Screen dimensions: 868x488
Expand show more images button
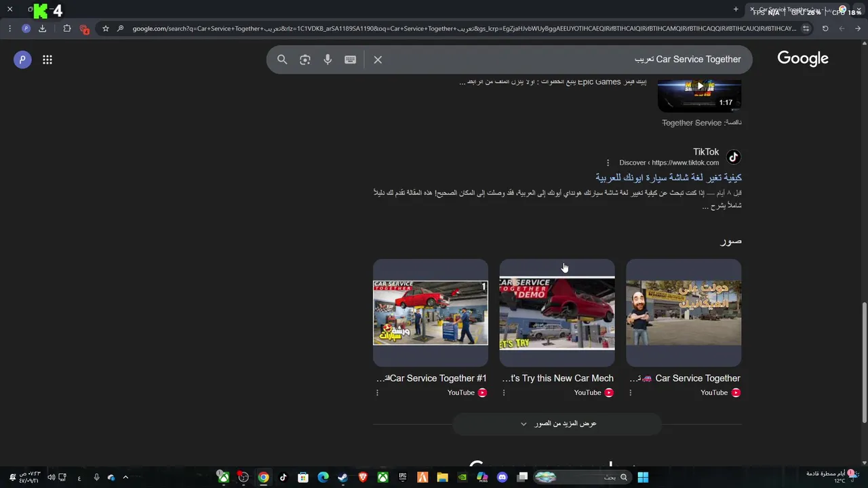pyautogui.click(x=557, y=424)
